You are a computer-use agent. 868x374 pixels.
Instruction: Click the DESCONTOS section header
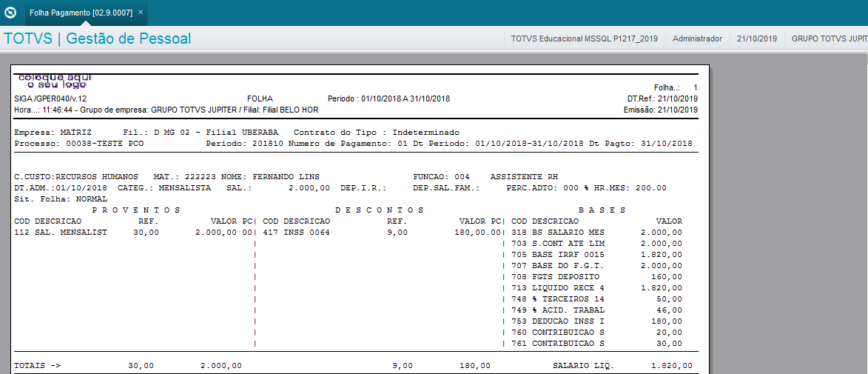(x=380, y=210)
